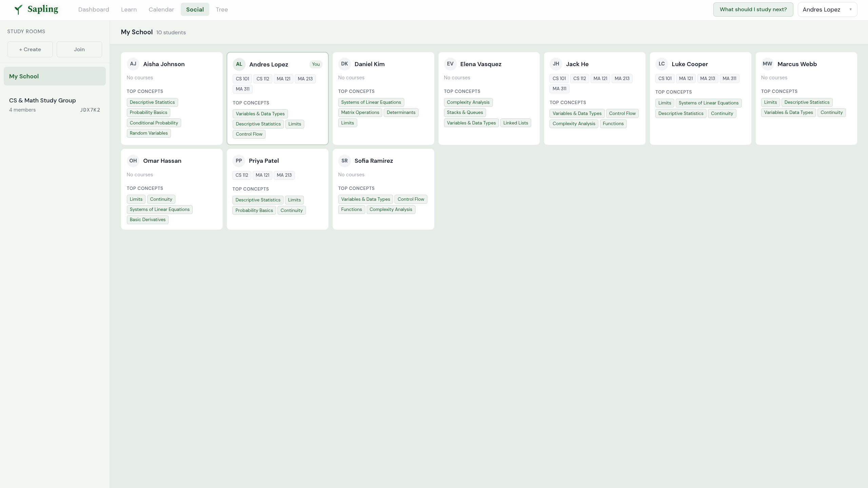Click the Sapling leaf logo icon
The height and width of the screenshot is (488, 868).
tap(18, 9)
